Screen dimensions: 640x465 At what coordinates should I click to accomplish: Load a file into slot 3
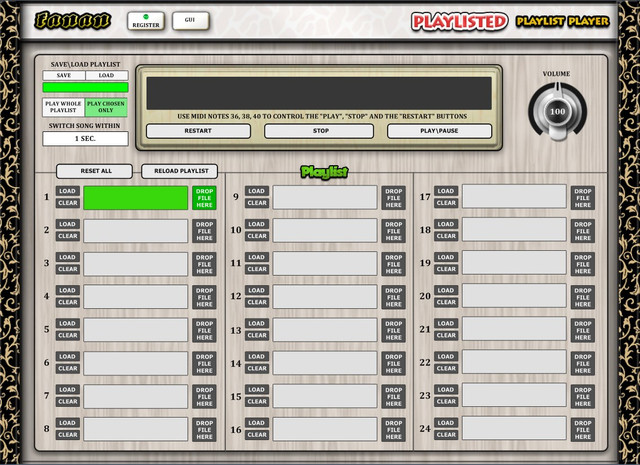(68, 257)
